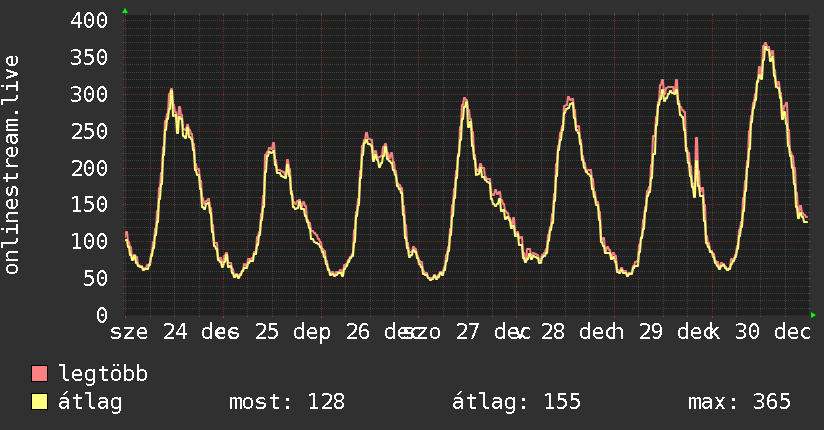Click the 'átlag: 155' average value
Viewport: 824px width, 430px height.
click(x=517, y=402)
